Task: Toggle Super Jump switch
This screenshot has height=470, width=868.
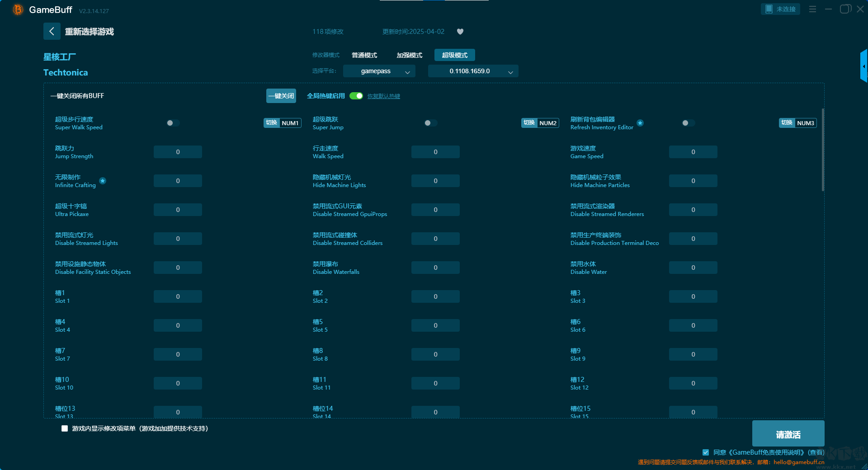Action: (x=430, y=123)
